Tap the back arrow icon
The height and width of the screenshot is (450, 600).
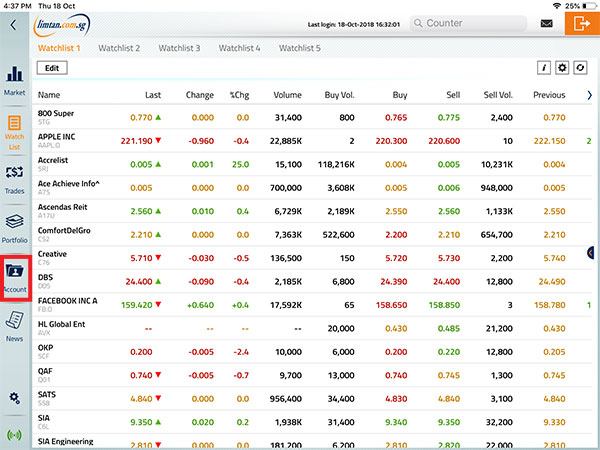point(13,25)
